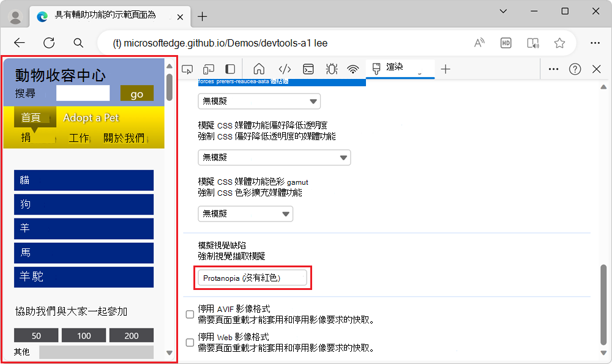Open a new browser tab with plus

(x=202, y=17)
